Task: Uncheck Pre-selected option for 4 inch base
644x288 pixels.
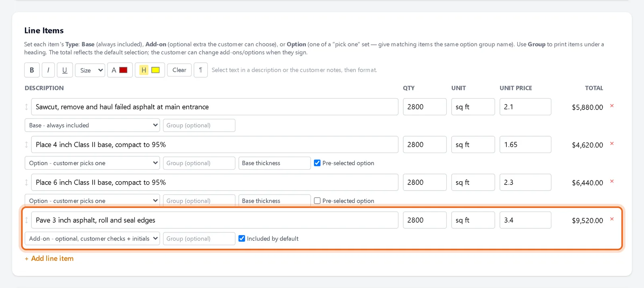Action: pyautogui.click(x=317, y=163)
